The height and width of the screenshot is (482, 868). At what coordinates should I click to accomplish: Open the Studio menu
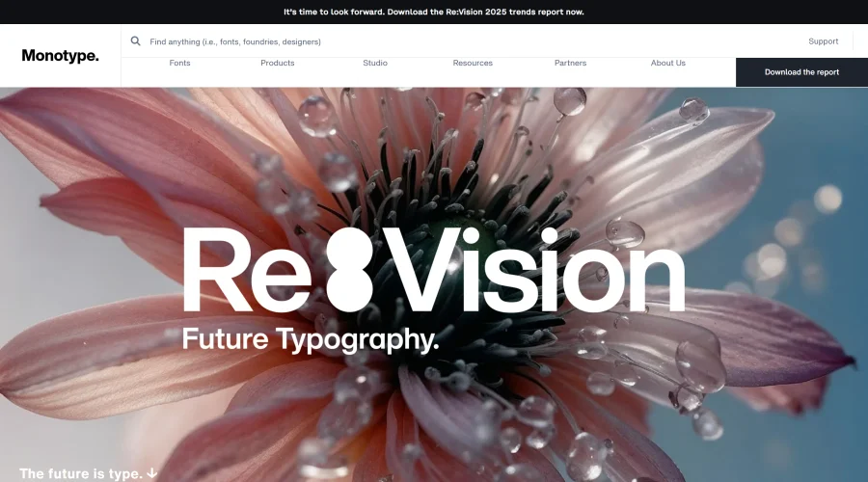[375, 63]
